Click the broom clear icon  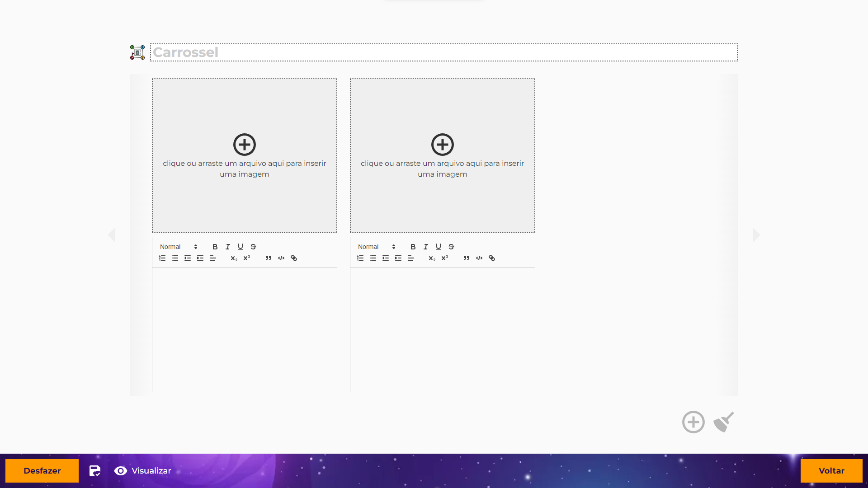click(723, 422)
